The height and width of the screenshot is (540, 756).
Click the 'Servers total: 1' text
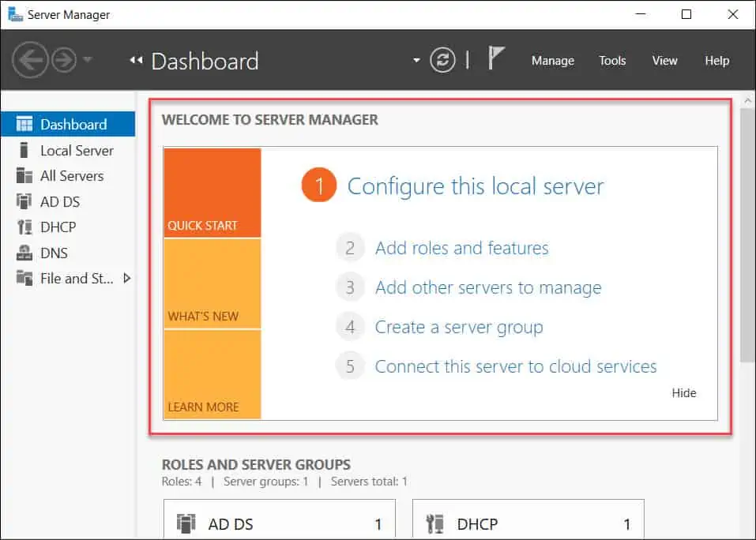(369, 482)
